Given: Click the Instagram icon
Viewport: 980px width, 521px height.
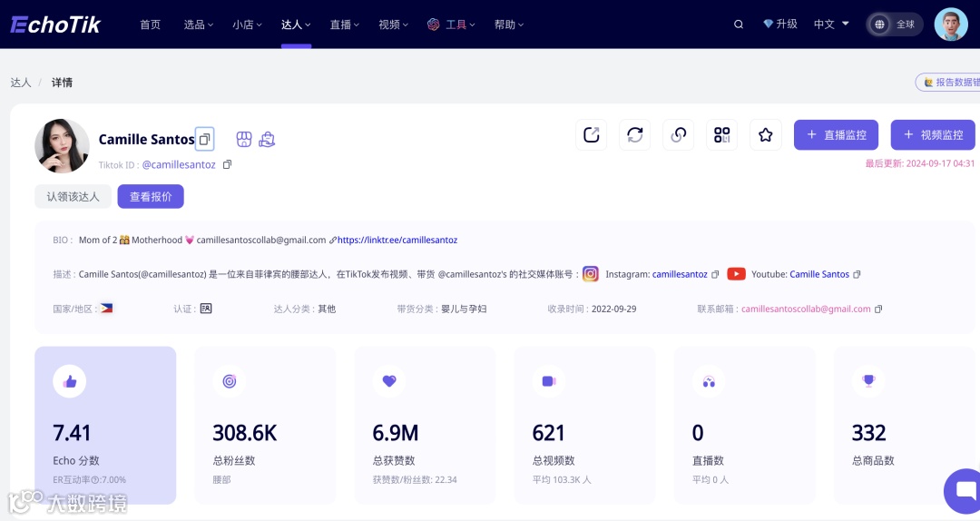Looking at the screenshot, I should (591, 274).
